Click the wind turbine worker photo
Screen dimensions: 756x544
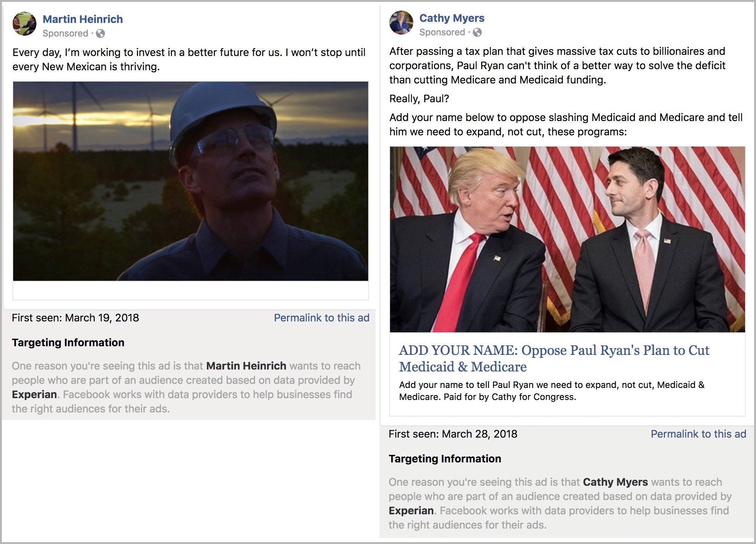[191, 181]
